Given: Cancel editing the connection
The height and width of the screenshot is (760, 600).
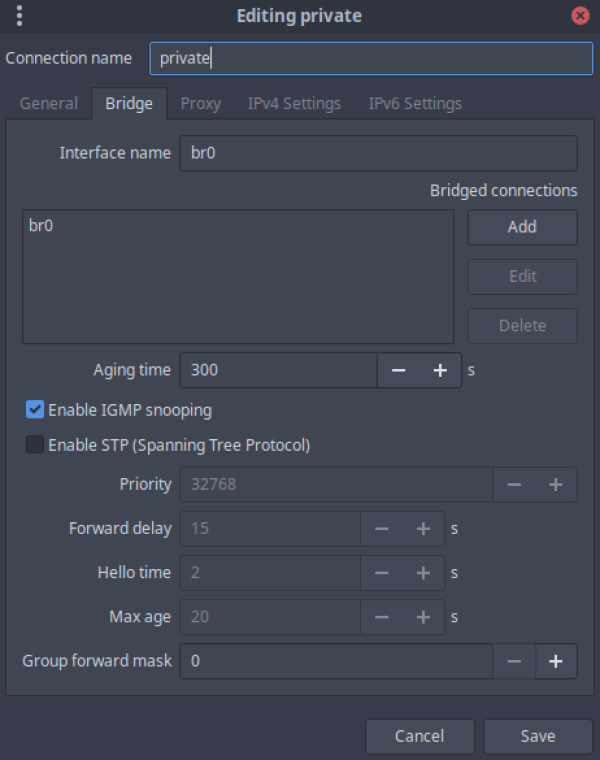Looking at the screenshot, I should (x=419, y=736).
